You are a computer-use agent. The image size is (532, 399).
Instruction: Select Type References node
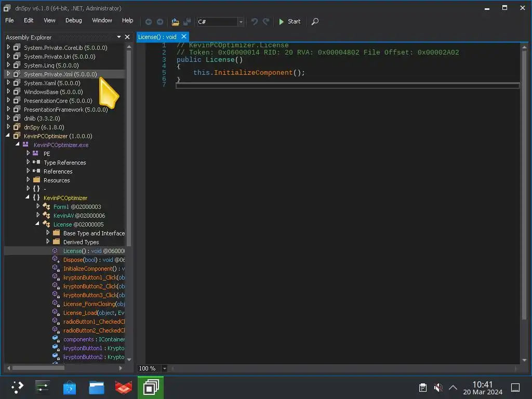coord(64,163)
